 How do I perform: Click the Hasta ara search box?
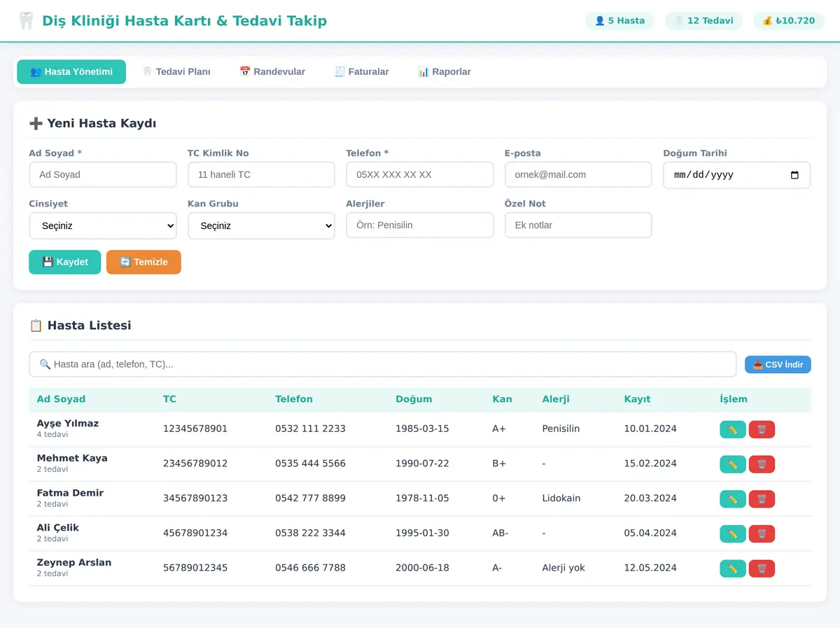pos(383,364)
